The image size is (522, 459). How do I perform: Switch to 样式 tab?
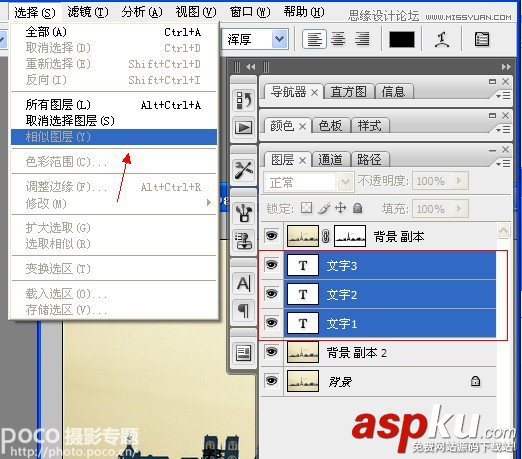pos(369,126)
